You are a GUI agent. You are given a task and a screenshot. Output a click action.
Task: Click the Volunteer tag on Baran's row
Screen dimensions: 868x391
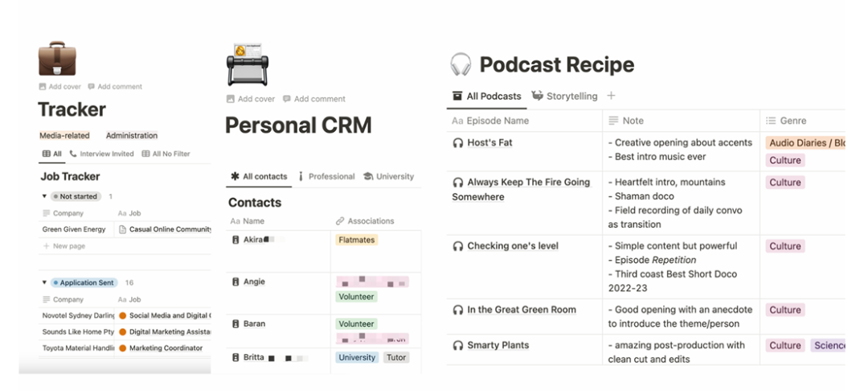357,324
